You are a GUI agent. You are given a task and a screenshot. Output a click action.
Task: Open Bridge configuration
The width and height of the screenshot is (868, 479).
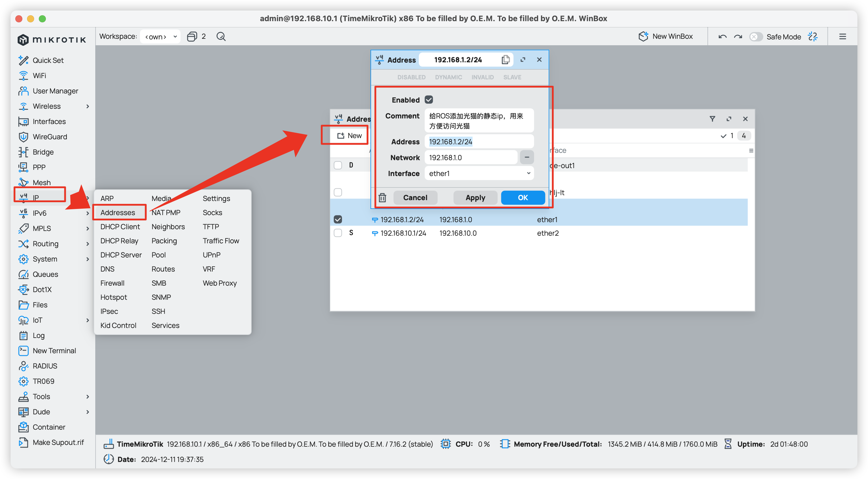(43, 152)
